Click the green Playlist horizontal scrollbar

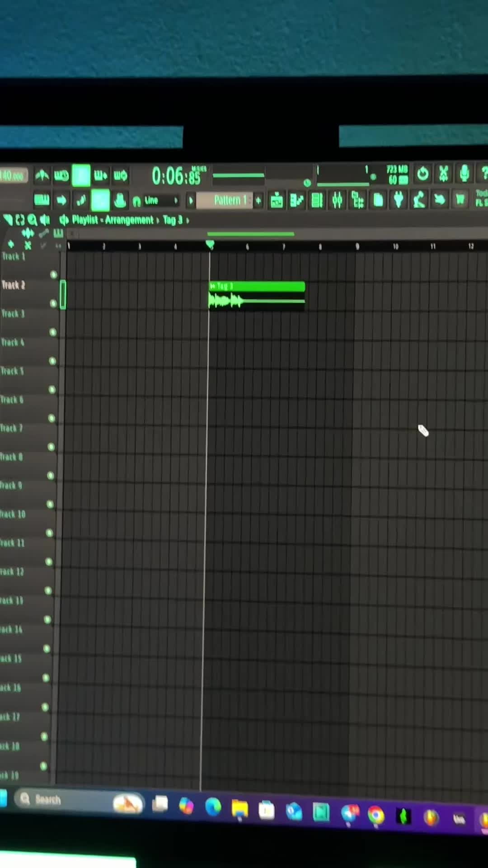tap(251, 234)
